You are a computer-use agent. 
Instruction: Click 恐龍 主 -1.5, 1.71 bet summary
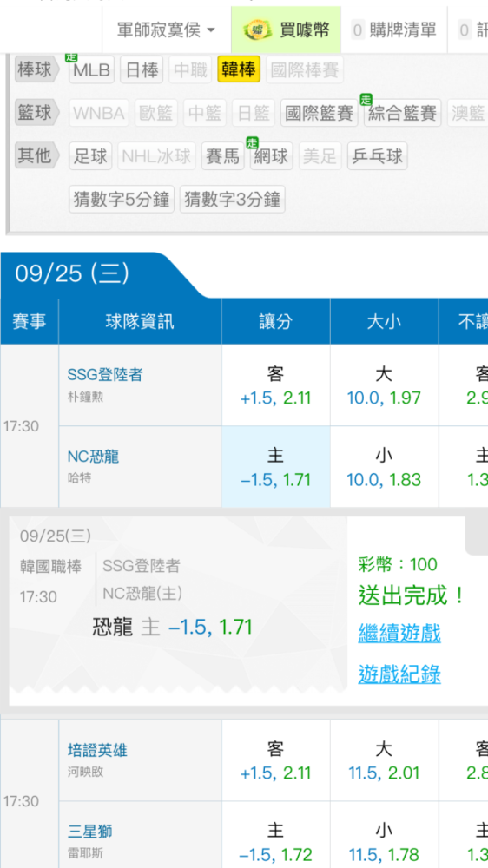(x=172, y=628)
